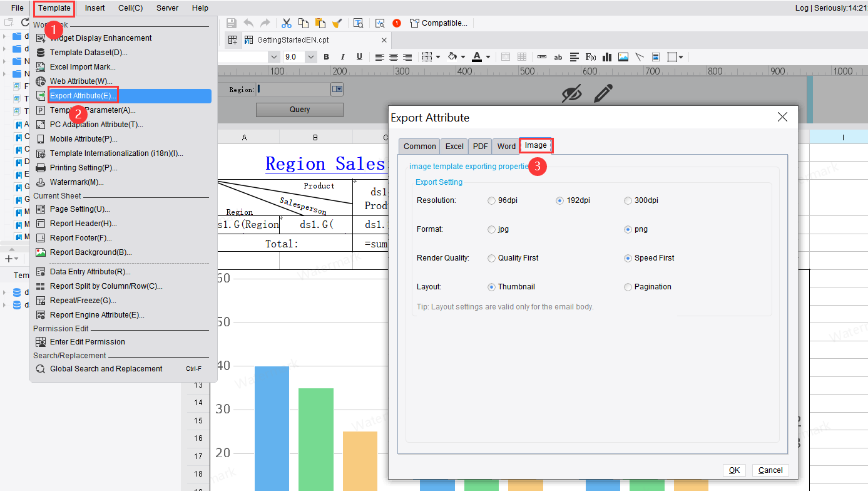Click the Save disk icon

pyautogui.click(x=231, y=23)
